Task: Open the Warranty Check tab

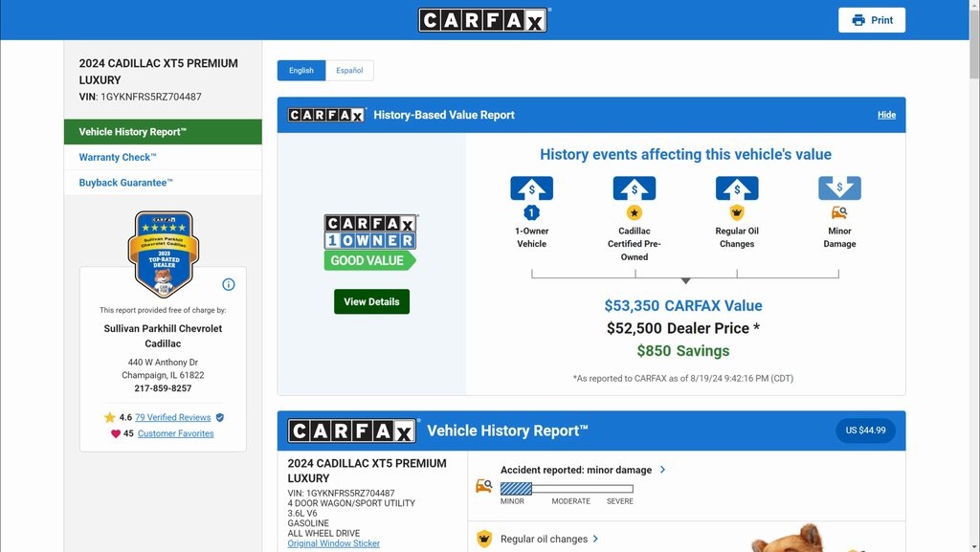Action: [163, 157]
